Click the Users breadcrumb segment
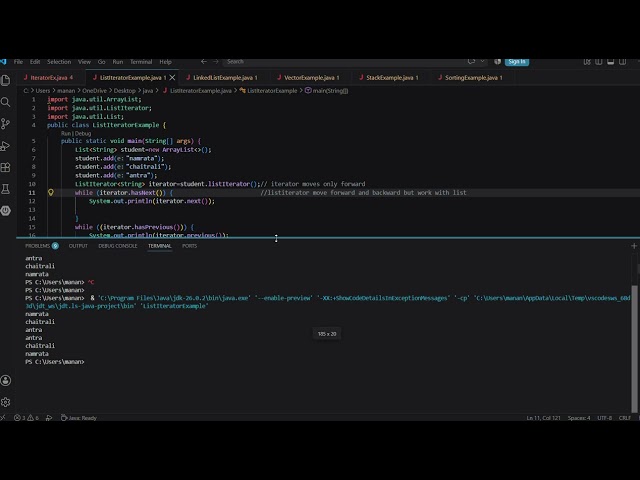The width and height of the screenshot is (640, 480). click(x=43, y=91)
